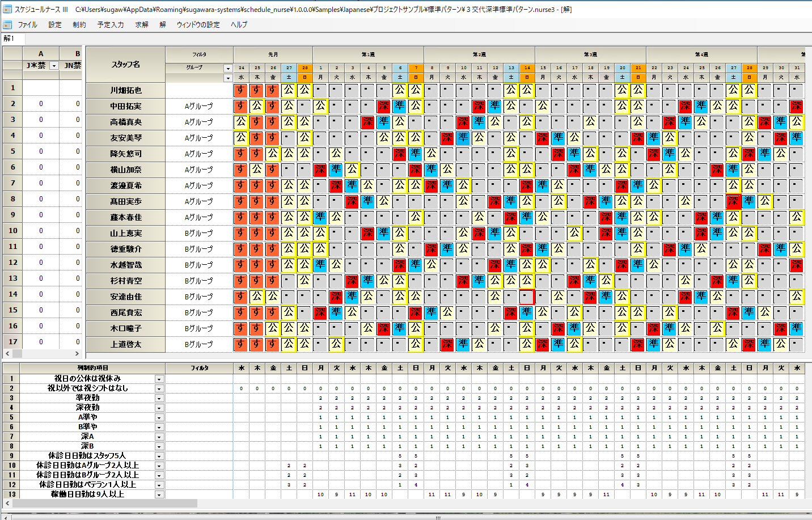The width and height of the screenshot is (812, 520).
Task: Open dropdown for 休診日日勤はスタッフ5人 row
Action: coord(159,456)
